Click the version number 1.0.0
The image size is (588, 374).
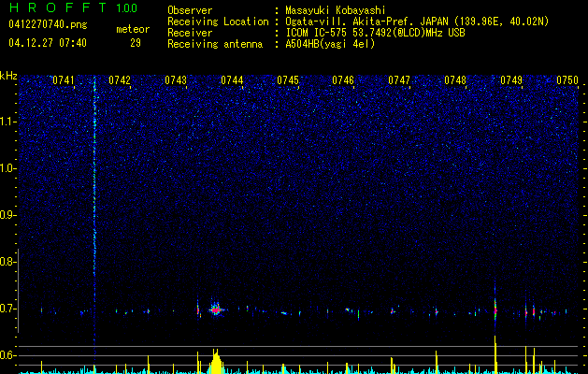click(x=126, y=8)
